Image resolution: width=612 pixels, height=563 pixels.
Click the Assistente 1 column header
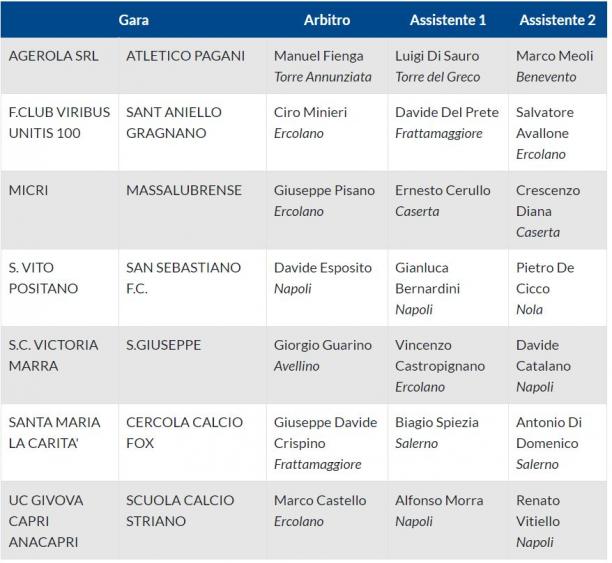(x=448, y=20)
